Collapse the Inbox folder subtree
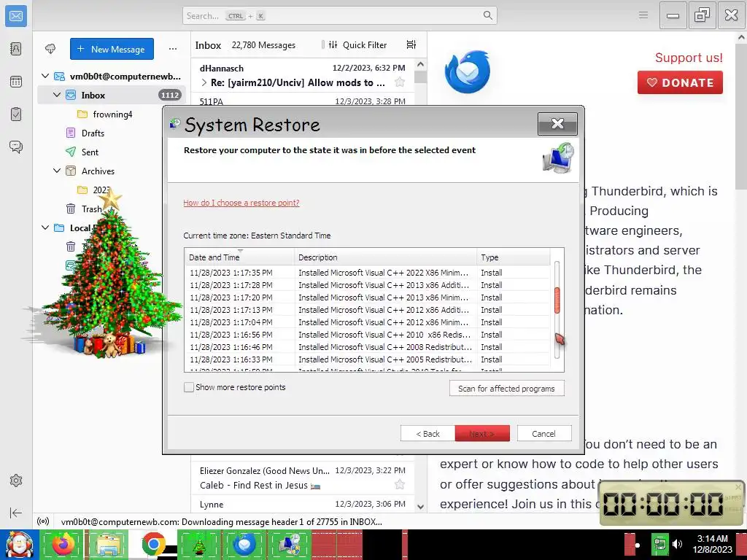747x560 pixels. pos(57,95)
